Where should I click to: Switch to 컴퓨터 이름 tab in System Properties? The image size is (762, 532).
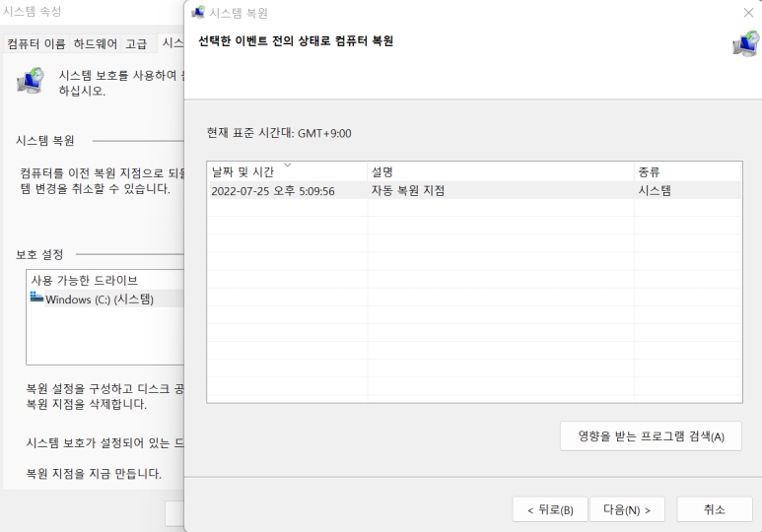pos(36,44)
